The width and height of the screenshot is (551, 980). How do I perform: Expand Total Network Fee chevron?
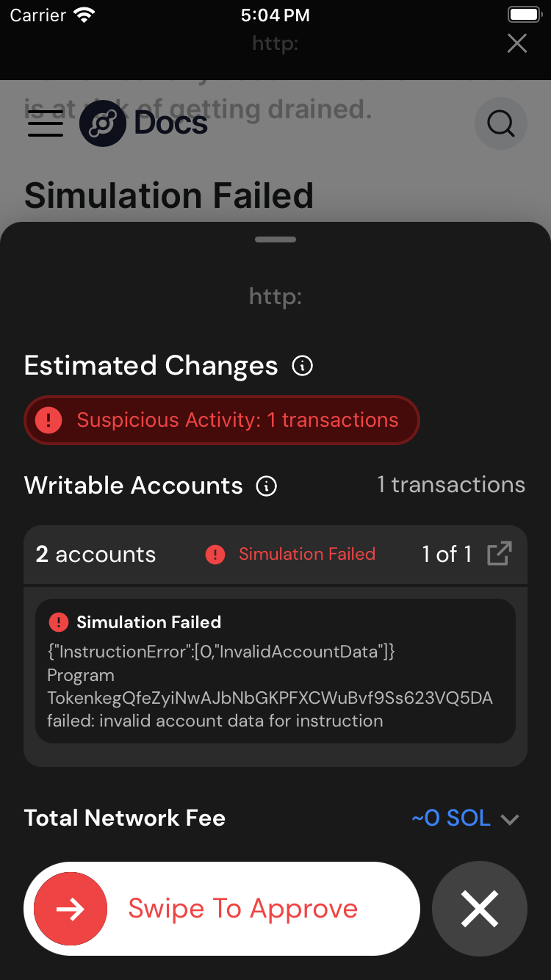(x=510, y=819)
